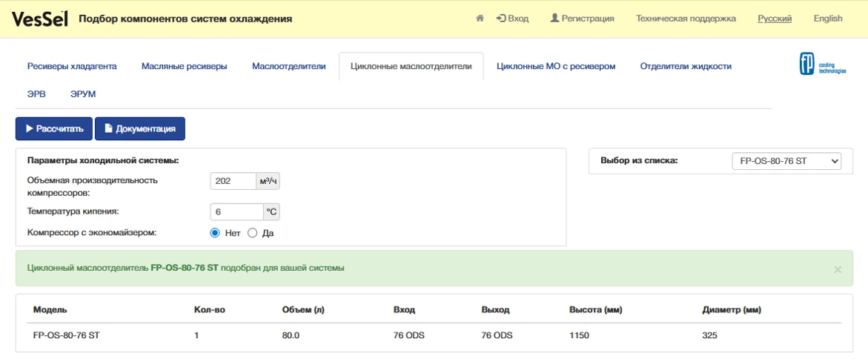Click Диаметр (мм) column header
This screenshot has width=868, height=362.
pos(732,310)
